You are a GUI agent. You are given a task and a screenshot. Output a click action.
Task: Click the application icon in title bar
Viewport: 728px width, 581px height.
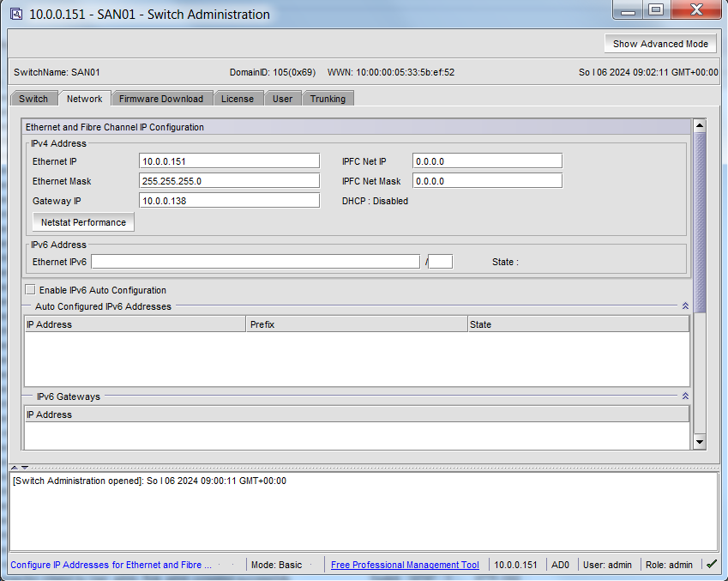click(16, 15)
